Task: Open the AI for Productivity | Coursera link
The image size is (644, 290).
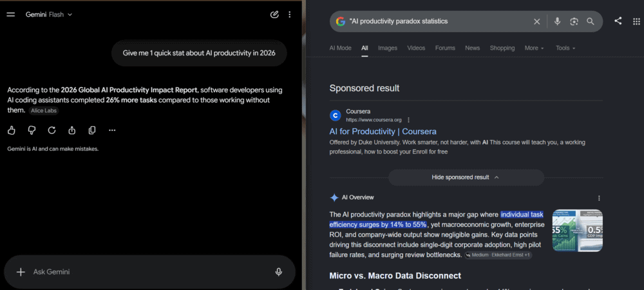Action: pos(383,131)
